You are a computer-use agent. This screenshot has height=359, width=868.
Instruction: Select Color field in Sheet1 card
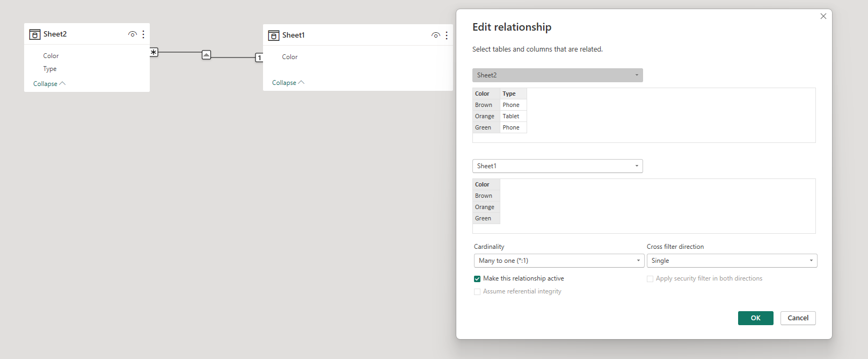click(290, 57)
